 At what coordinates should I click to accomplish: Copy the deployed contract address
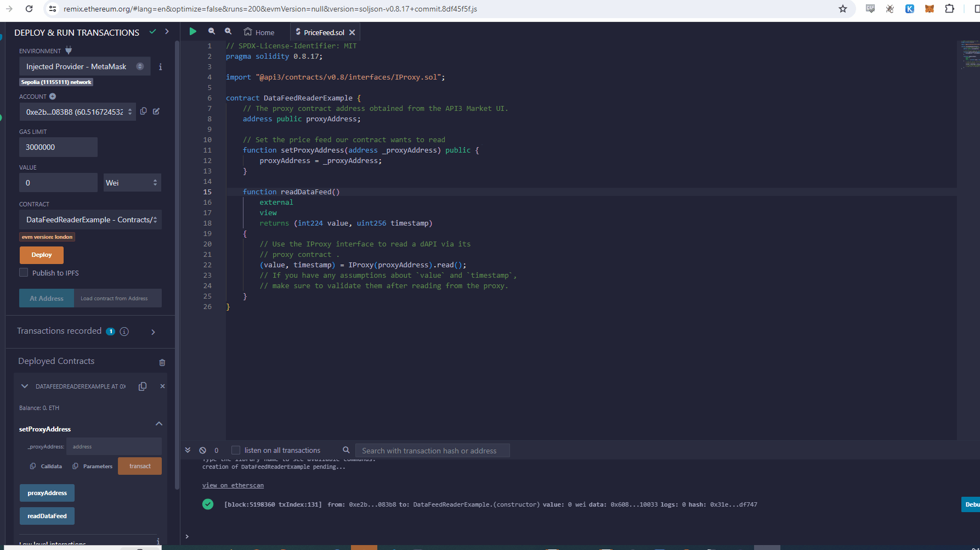[143, 386]
